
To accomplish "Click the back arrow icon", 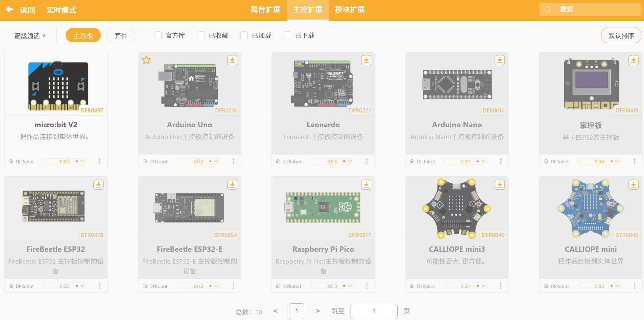I will (10, 9).
